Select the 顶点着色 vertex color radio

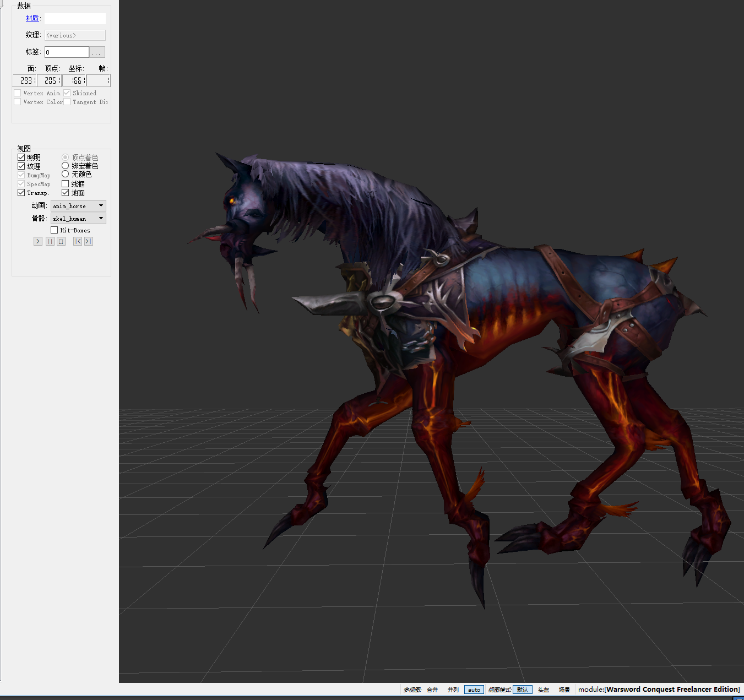coord(65,158)
